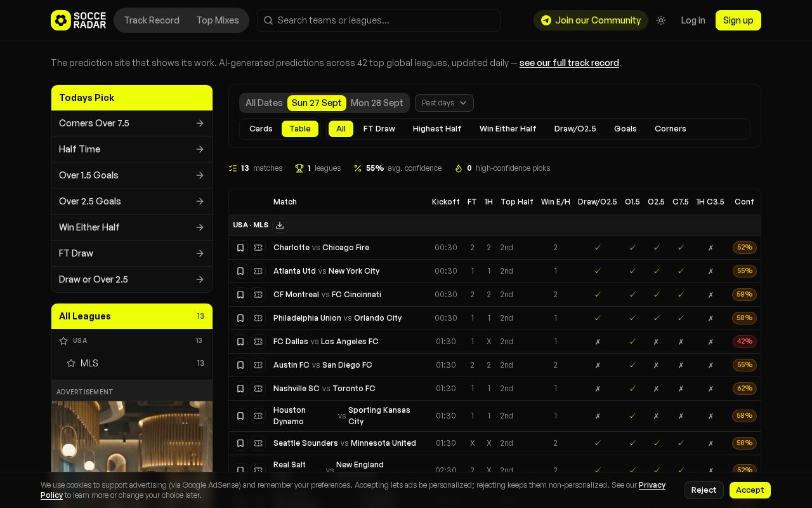This screenshot has height=508, width=812.
Task: Select Sun 27 Sept date
Action: tap(317, 103)
